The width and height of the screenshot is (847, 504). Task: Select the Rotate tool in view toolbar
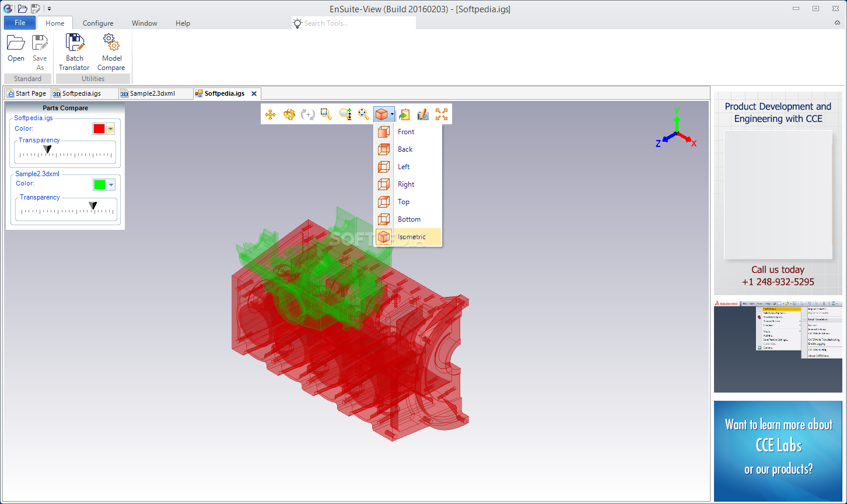click(x=289, y=114)
